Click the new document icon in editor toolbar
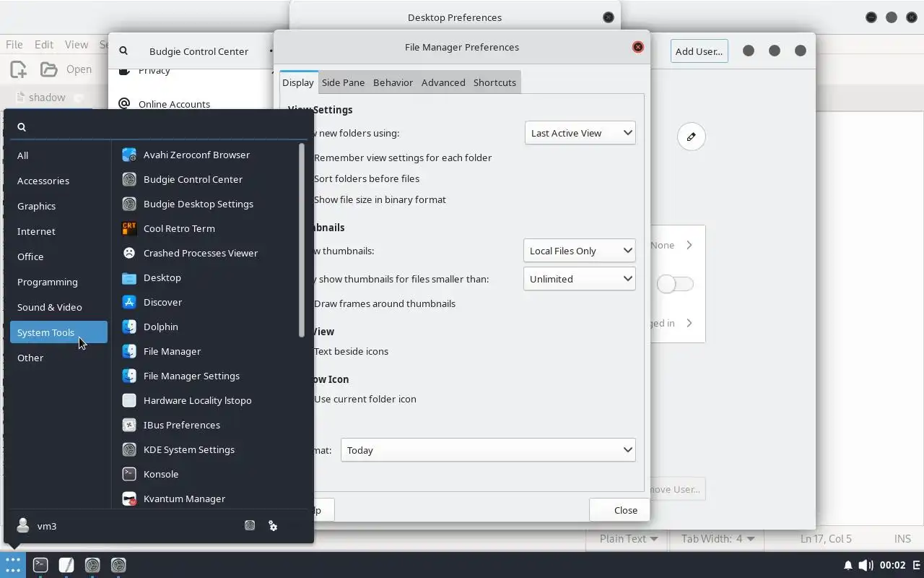 18,69
